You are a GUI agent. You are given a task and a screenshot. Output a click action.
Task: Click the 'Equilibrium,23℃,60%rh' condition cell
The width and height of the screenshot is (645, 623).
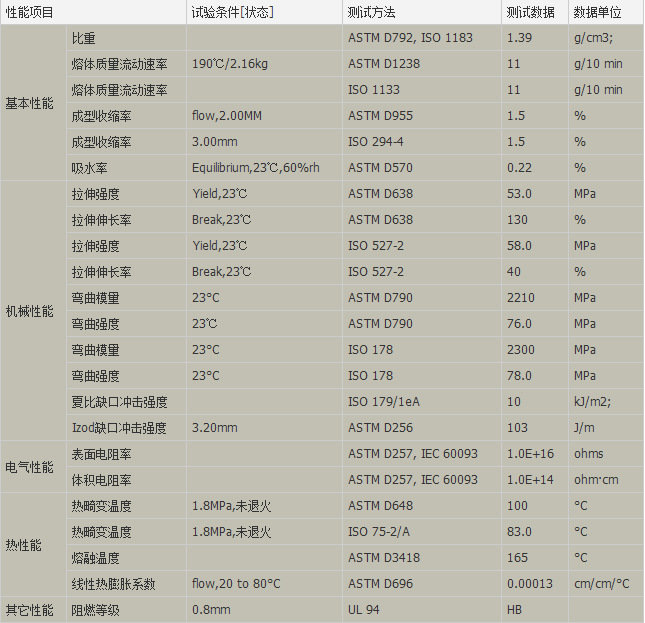tap(264, 168)
